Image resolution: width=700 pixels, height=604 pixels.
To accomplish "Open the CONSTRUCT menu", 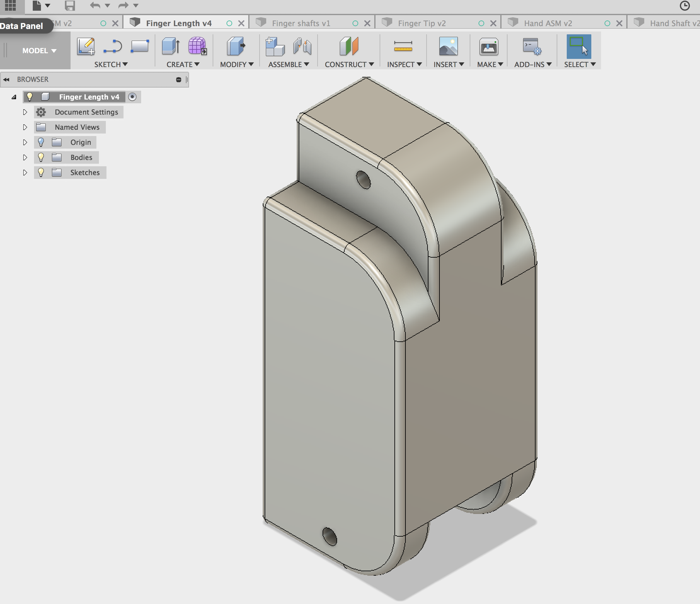I will 349,64.
